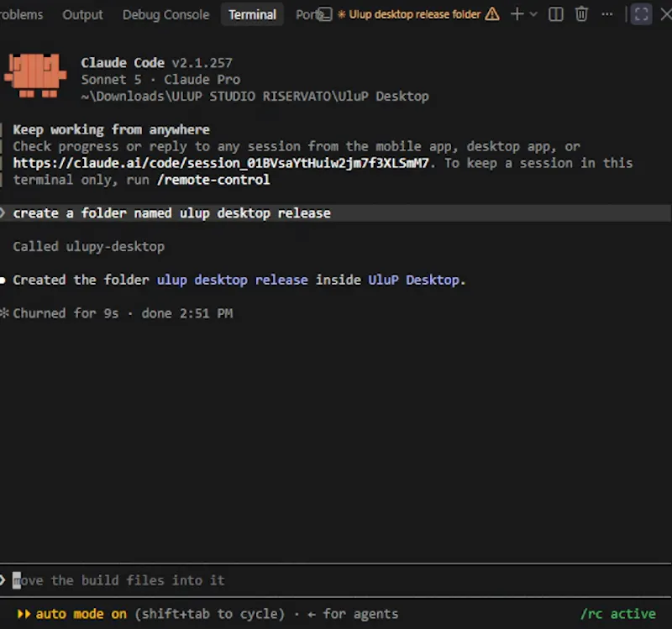Click the '/rc active' status text
The height and width of the screenshot is (629, 672).
click(x=618, y=614)
